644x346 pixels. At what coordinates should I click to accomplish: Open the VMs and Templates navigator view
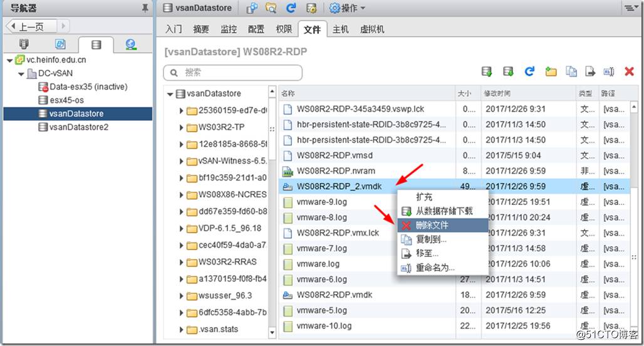(x=60, y=45)
